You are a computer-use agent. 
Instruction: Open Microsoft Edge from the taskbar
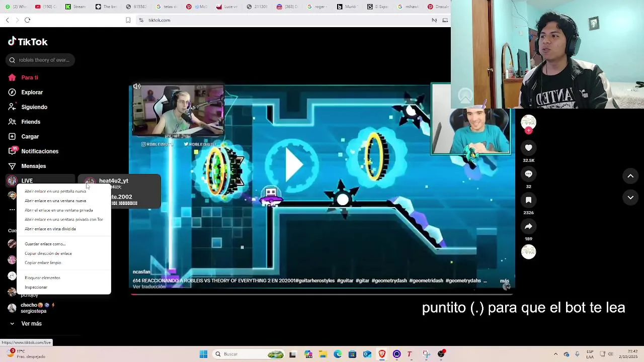(338, 354)
